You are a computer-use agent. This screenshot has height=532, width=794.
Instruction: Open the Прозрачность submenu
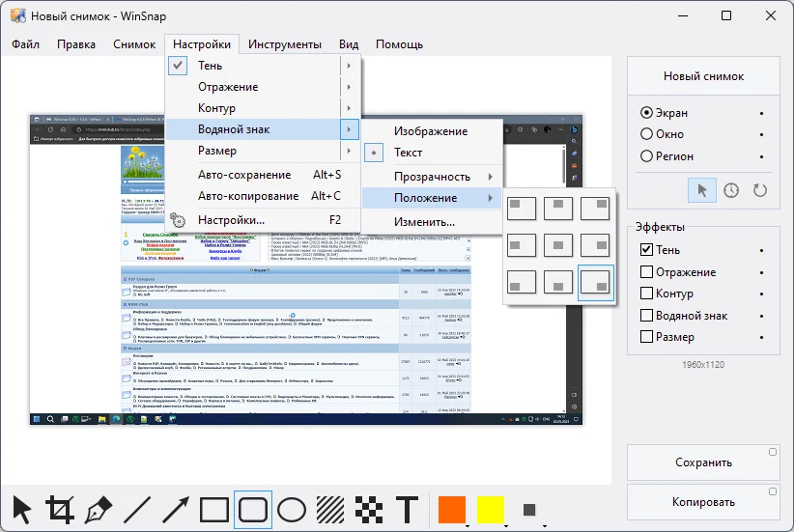[433, 177]
